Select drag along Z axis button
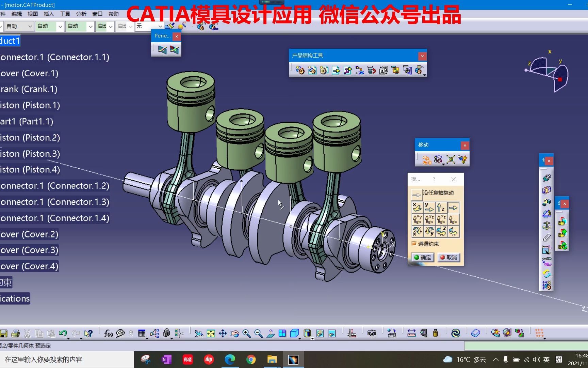This screenshot has height=368, width=588. tap(441, 208)
